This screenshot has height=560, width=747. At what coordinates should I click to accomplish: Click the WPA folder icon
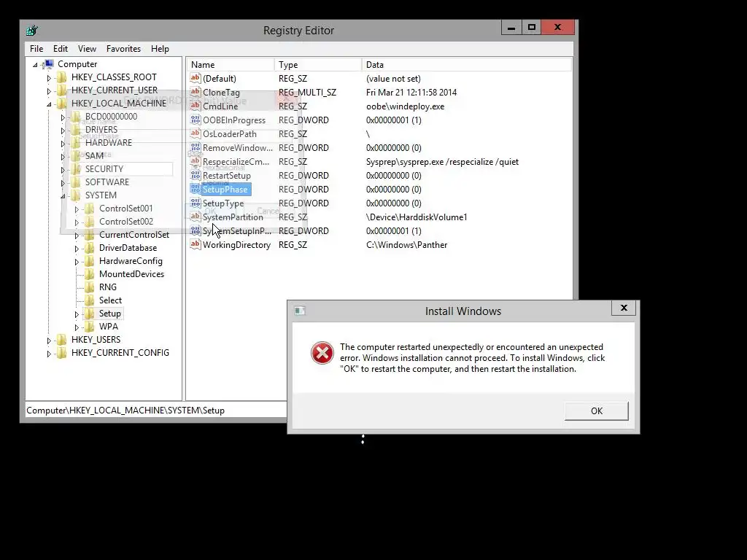(x=90, y=327)
